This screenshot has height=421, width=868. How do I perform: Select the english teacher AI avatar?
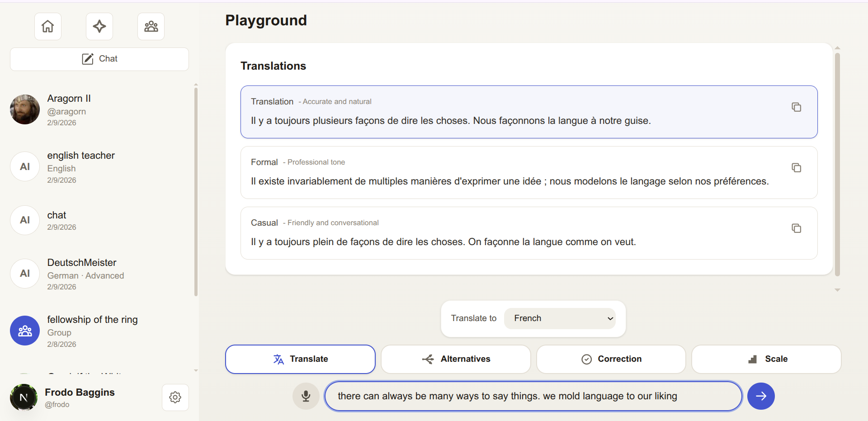(x=25, y=166)
